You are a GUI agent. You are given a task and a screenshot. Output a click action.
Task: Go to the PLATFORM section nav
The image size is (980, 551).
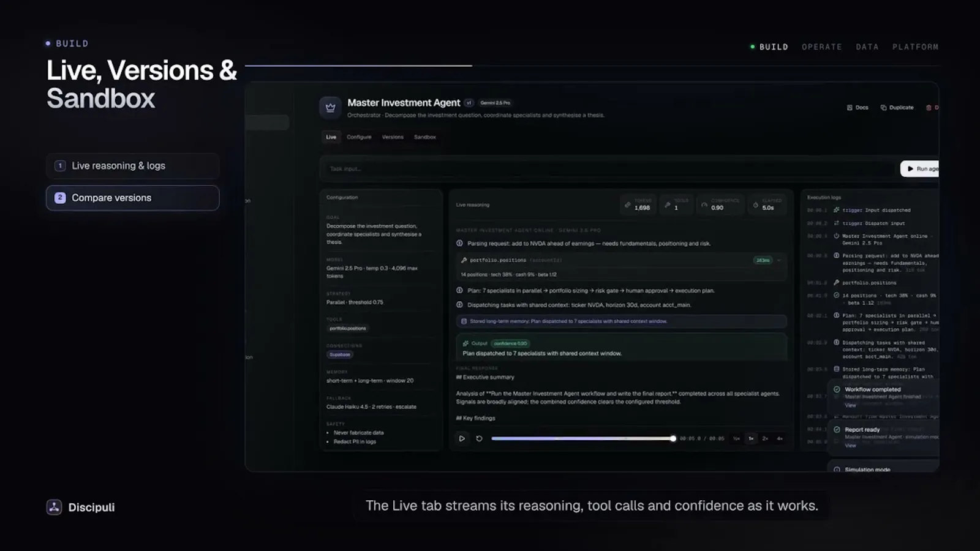[915, 47]
